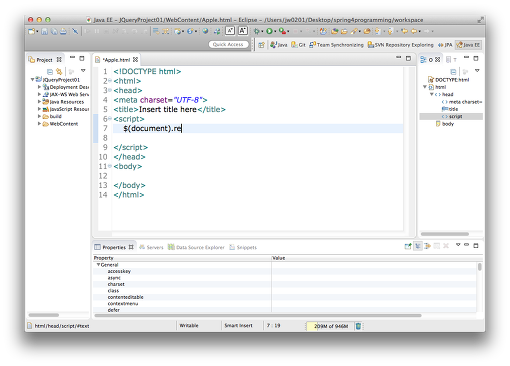The height and width of the screenshot is (366, 510).
Task: Close the Apple.html editor tab
Action: pyautogui.click(x=135, y=60)
